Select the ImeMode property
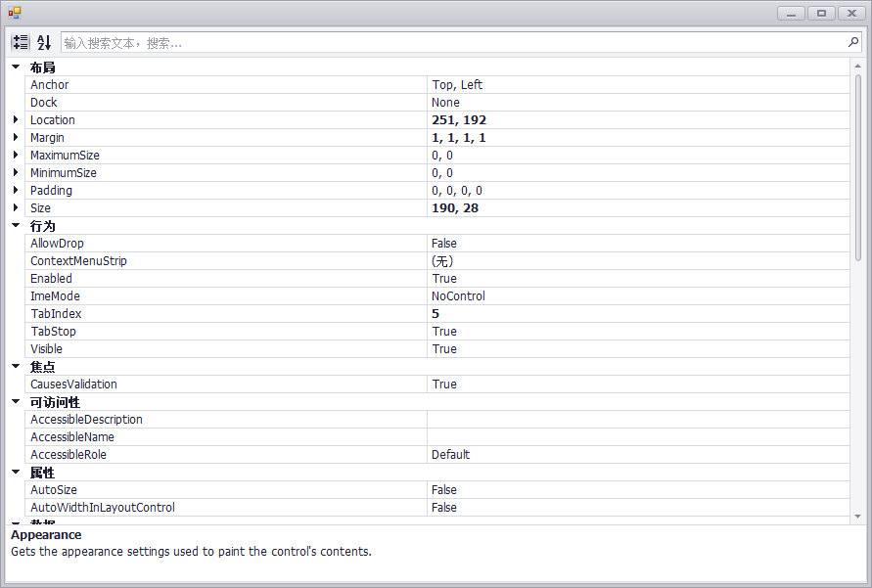The image size is (872, 588). [226, 296]
